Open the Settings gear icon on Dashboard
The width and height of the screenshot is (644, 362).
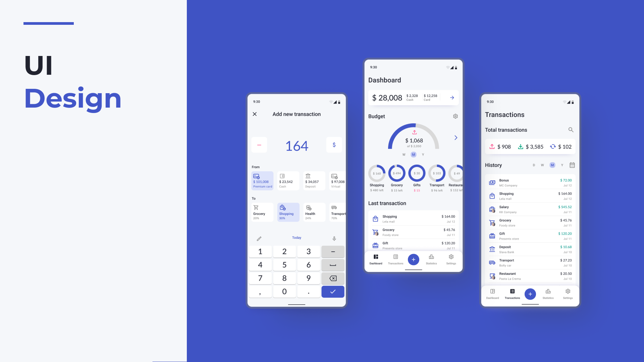click(x=455, y=116)
